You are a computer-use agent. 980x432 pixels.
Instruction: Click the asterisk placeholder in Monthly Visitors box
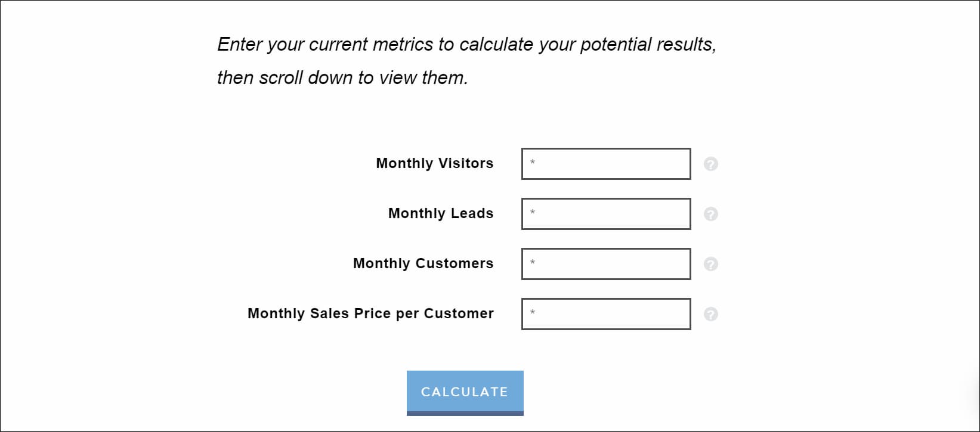tap(533, 162)
